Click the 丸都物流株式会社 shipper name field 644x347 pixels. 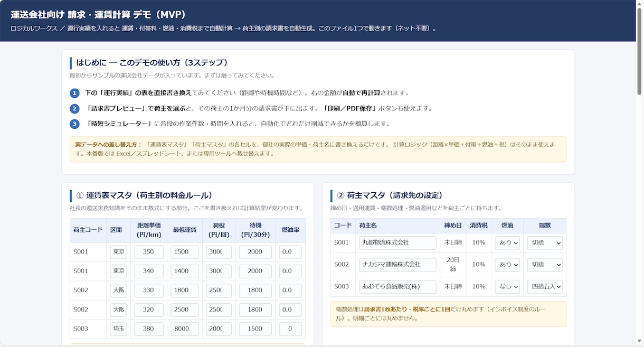click(x=397, y=243)
